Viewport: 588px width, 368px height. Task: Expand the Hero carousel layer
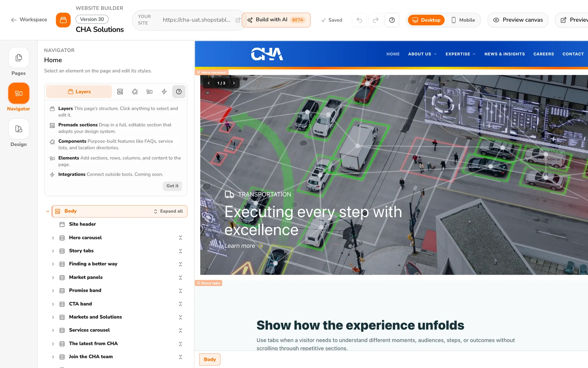pos(53,238)
